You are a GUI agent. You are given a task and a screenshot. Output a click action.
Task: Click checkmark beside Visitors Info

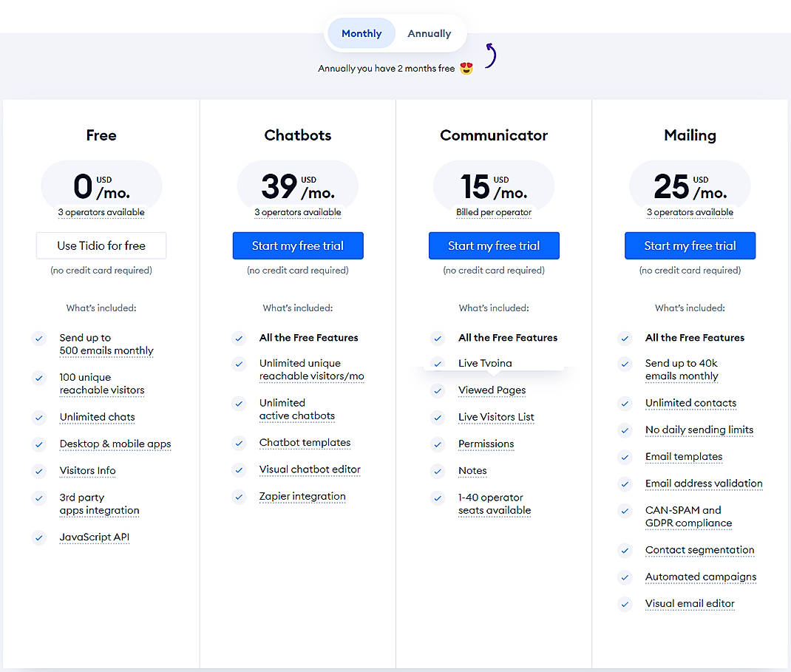click(x=39, y=471)
